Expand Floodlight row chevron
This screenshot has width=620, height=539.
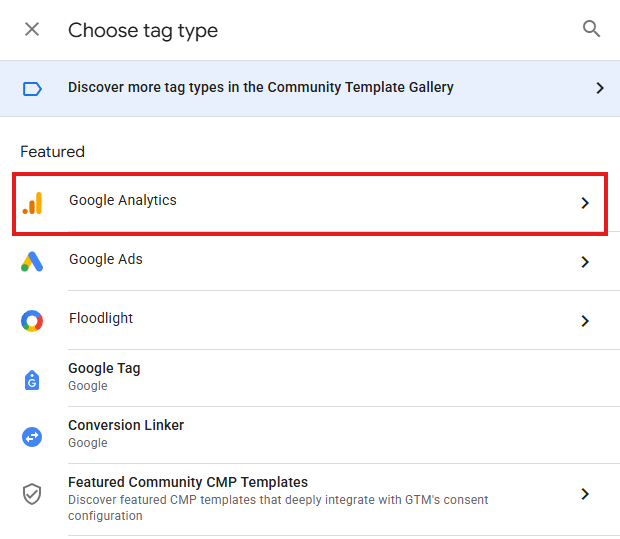click(585, 321)
